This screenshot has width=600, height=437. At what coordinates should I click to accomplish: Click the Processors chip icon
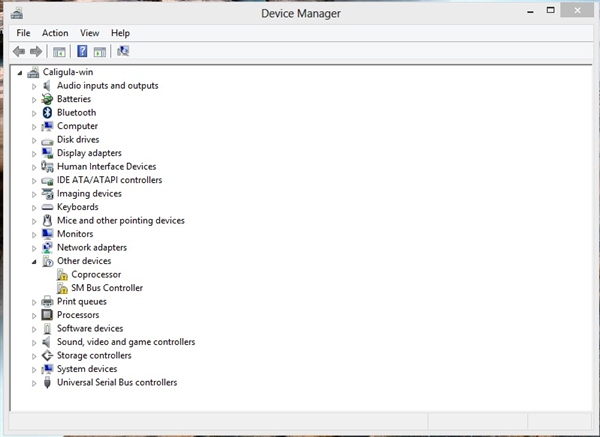click(x=47, y=315)
